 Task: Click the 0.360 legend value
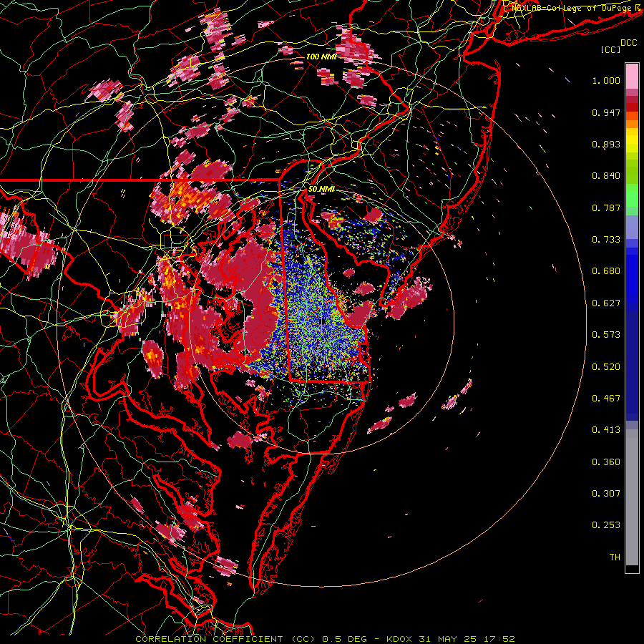pyautogui.click(x=606, y=462)
